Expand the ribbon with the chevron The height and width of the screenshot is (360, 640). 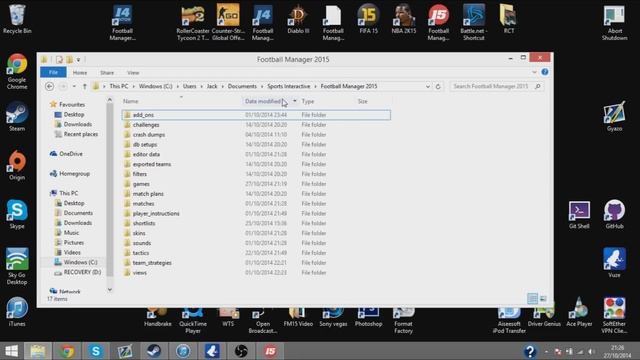(x=534, y=72)
